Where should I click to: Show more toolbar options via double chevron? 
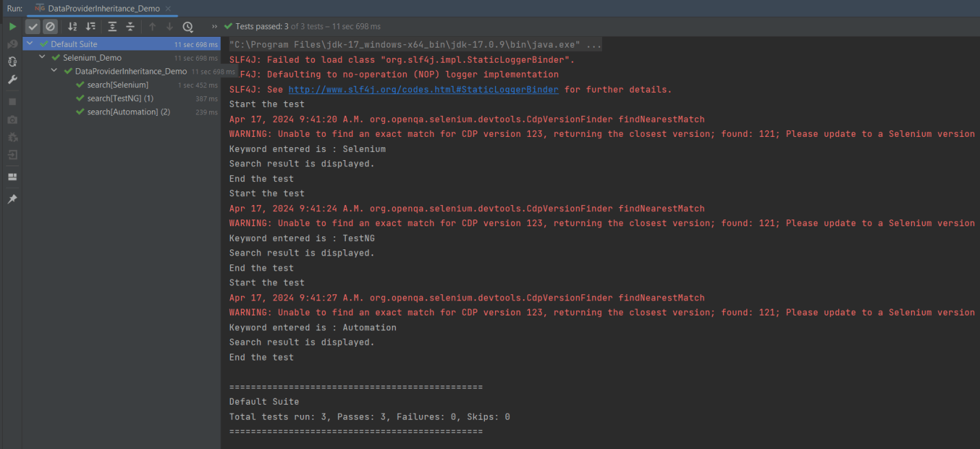215,27
